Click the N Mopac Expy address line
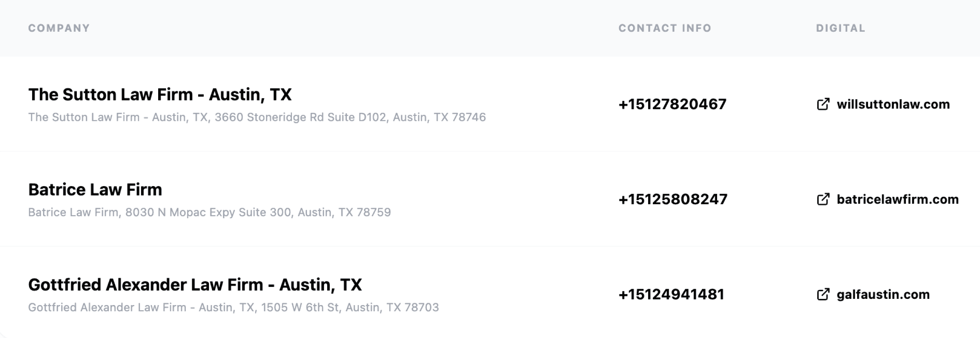Viewport: 980px width, 338px height. point(209,212)
